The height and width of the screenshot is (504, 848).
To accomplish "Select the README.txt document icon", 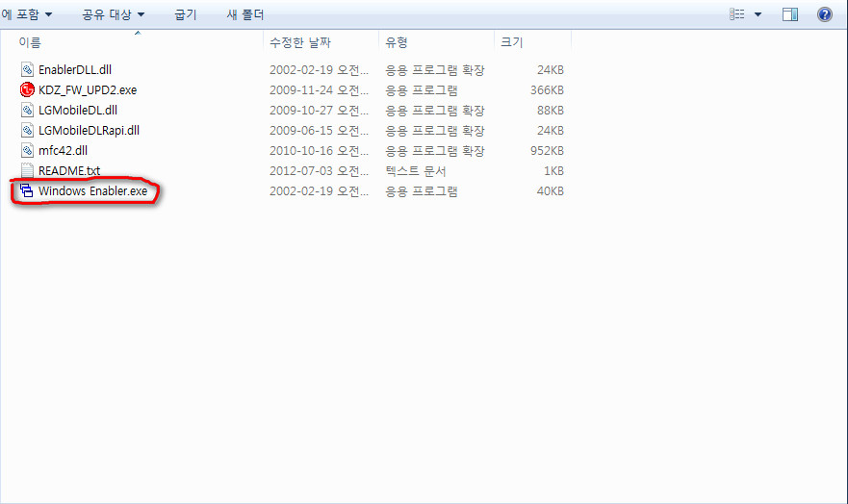I will pos(27,171).
